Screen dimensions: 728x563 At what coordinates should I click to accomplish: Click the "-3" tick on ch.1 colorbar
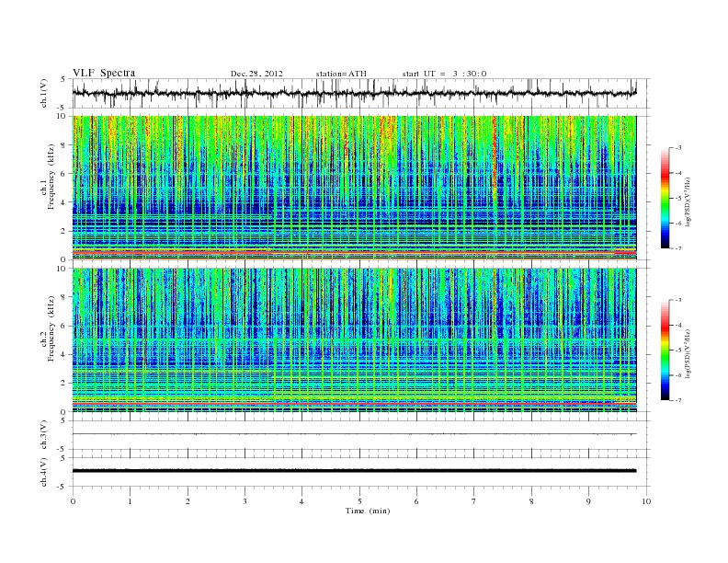(678, 148)
